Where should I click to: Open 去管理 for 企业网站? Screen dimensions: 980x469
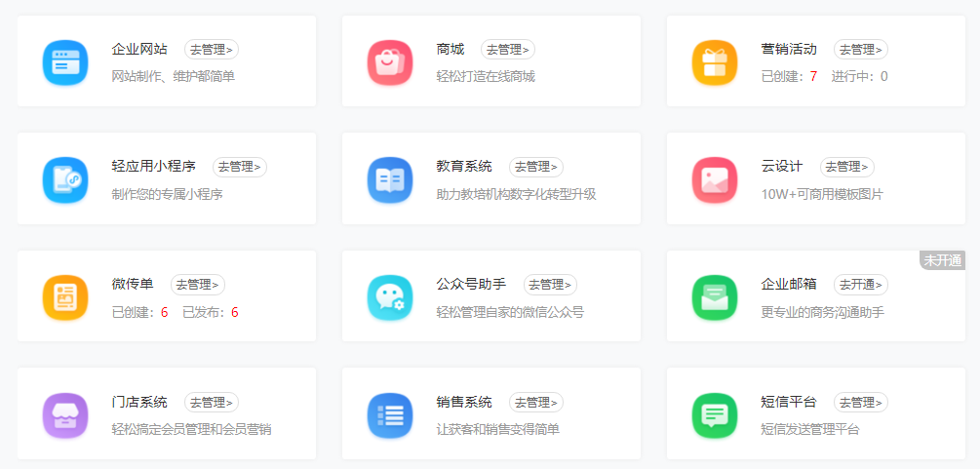point(212,50)
